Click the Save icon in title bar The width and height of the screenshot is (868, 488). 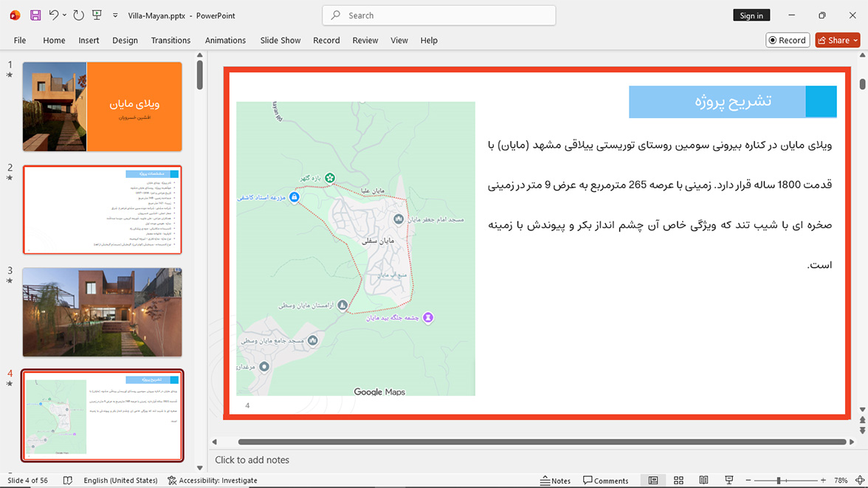(x=35, y=16)
